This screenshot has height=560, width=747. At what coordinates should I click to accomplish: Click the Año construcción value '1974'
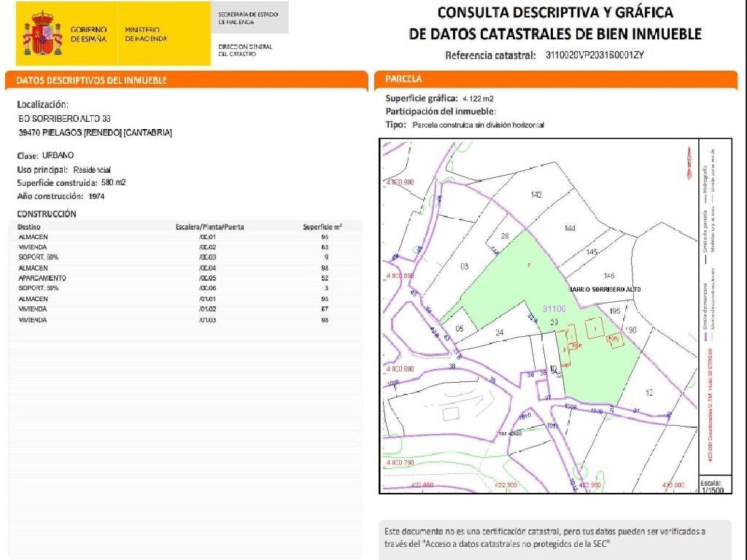click(97, 196)
